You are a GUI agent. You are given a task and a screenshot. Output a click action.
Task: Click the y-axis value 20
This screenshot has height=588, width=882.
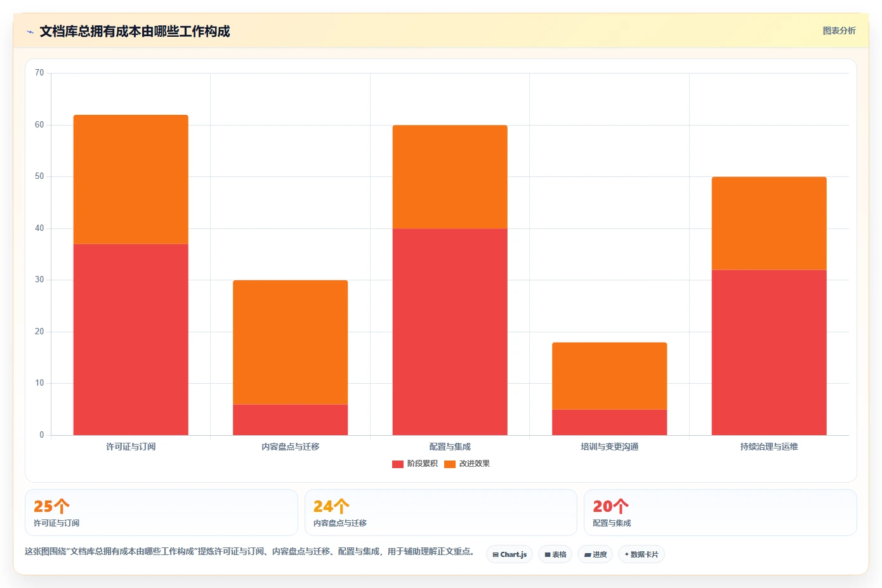(x=39, y=332)
